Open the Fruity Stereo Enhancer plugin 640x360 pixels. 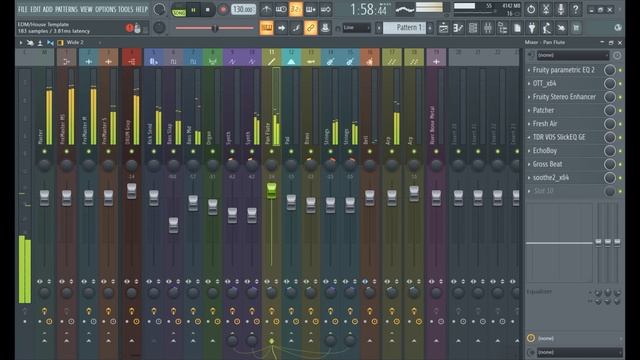tap(564, 97)
